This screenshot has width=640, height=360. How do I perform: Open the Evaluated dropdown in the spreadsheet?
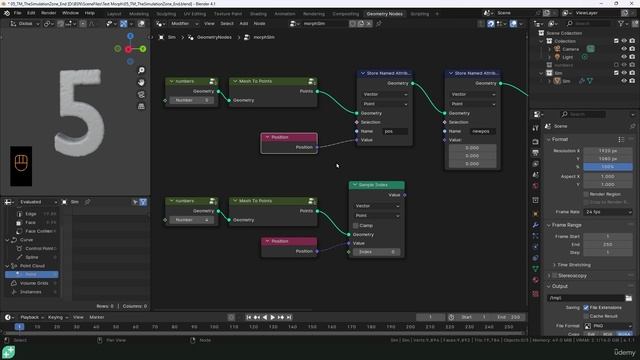click(37, 202)
